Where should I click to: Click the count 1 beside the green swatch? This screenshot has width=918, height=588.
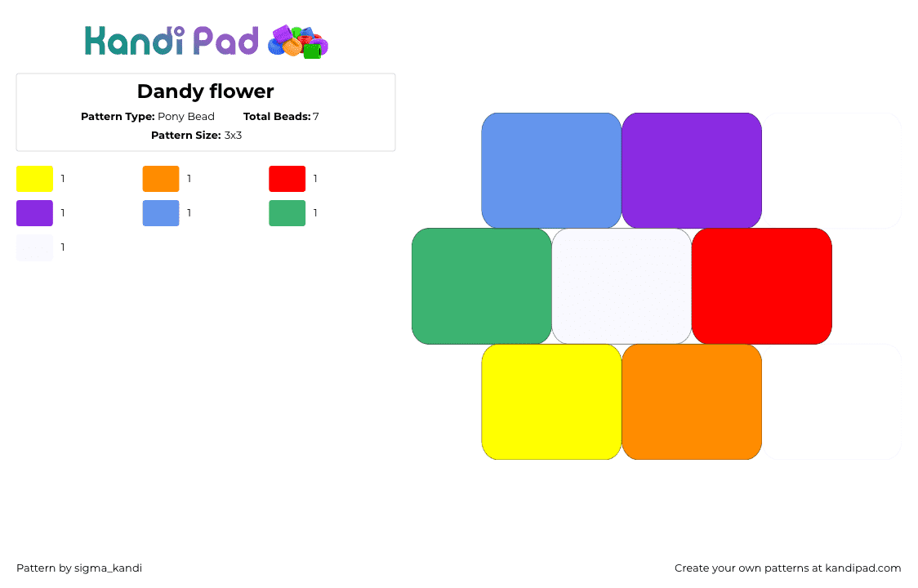(315, 213)
